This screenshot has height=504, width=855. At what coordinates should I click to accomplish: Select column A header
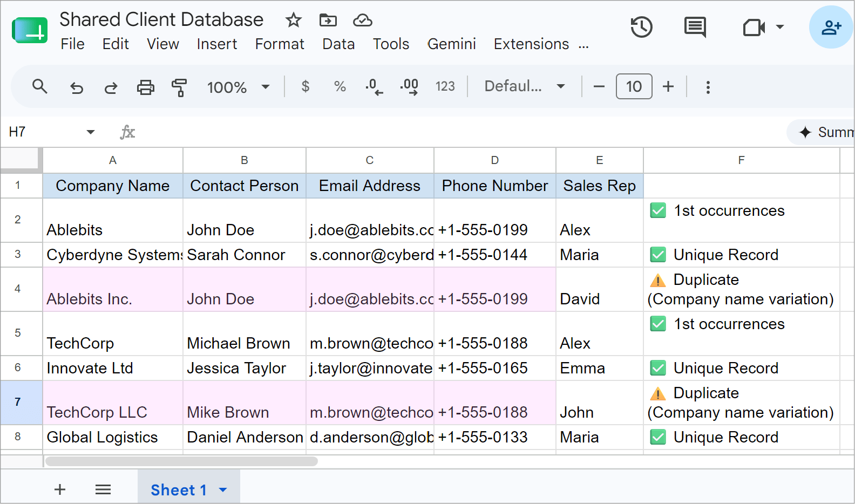pyautogui.click(x=113, y=160)
